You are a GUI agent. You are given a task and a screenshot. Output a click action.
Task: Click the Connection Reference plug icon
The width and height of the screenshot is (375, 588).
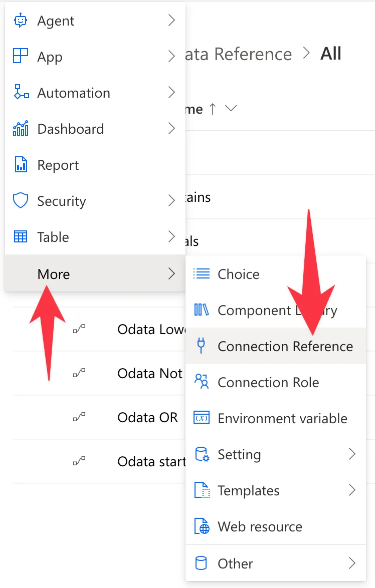201,346
